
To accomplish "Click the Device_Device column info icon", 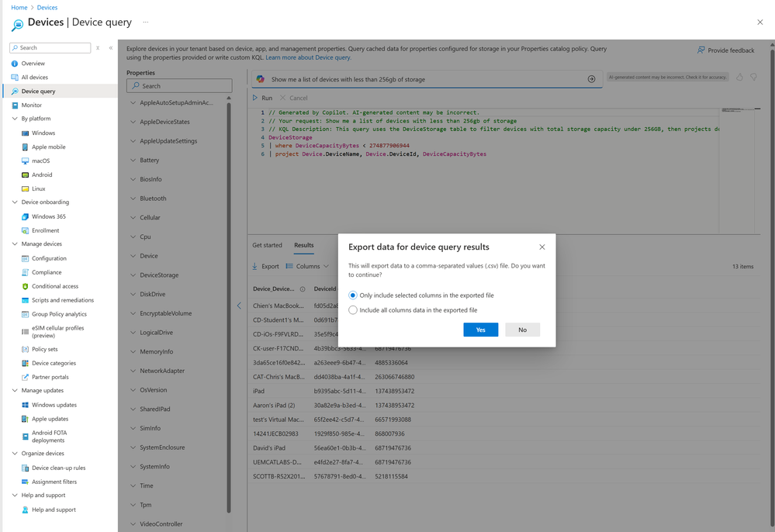I will click(x=303, y=289).
